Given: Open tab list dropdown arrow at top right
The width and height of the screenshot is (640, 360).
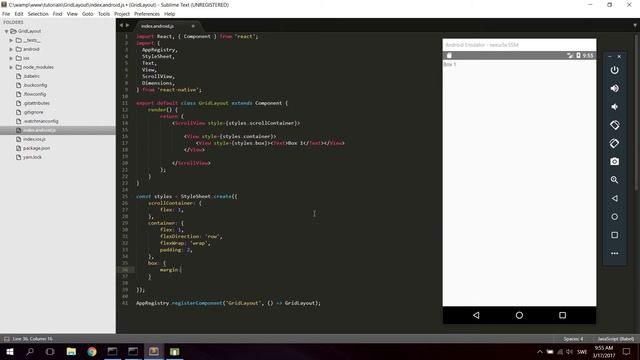Looking at the screenshot, I should [x=635, y=25].
